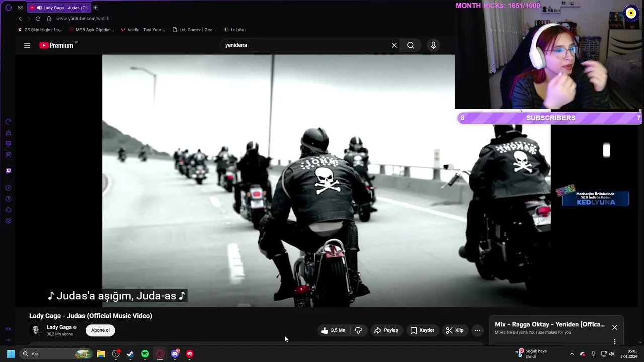This screenshot has height=362, width=644.
Task: Open Lady Gaga channel avatar
Action: [36, 330]
